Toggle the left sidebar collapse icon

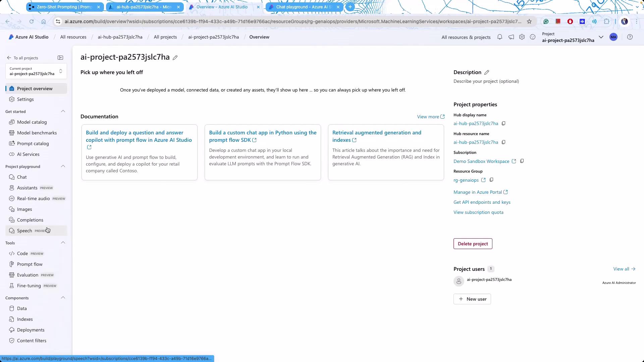click(60, 58)
